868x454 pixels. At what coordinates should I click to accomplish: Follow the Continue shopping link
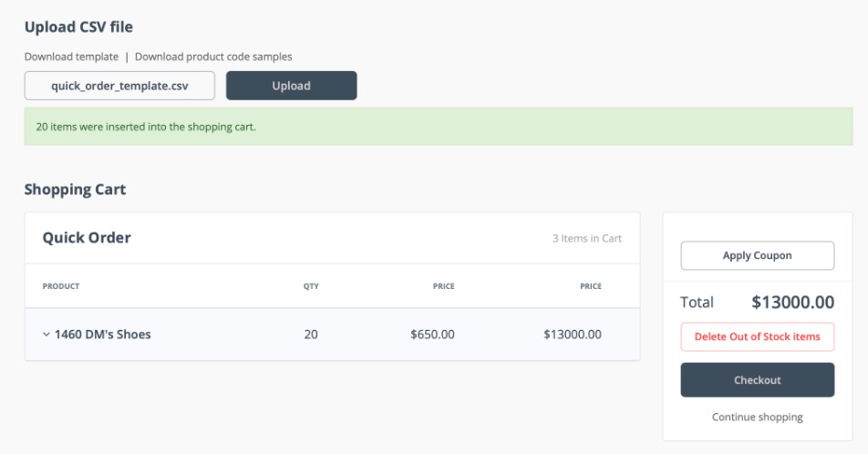pos(757,418)
